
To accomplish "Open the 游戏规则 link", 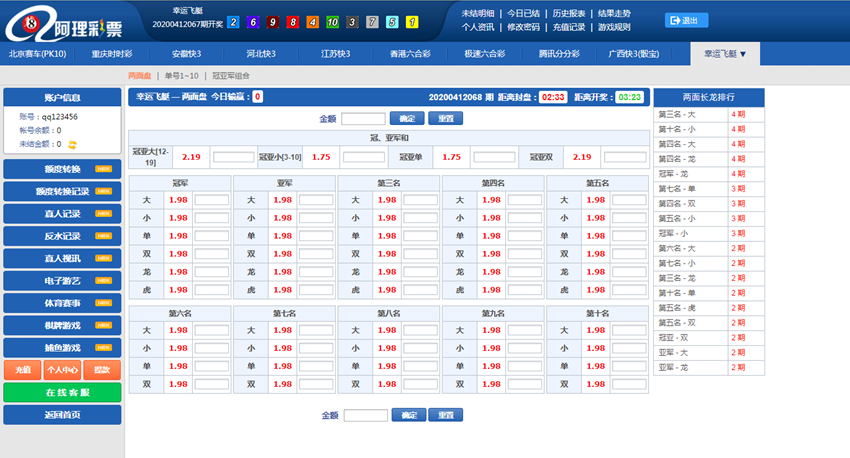I will point(613,27).
